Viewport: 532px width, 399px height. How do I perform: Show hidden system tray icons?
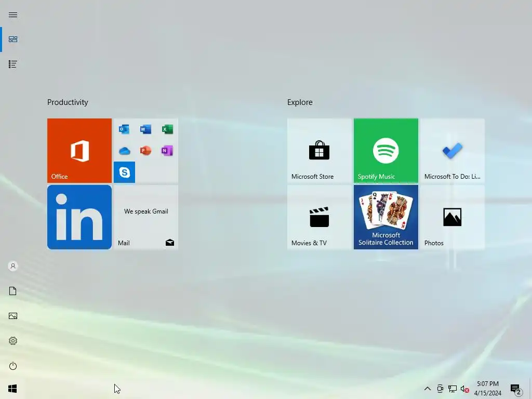coord(428,389)
